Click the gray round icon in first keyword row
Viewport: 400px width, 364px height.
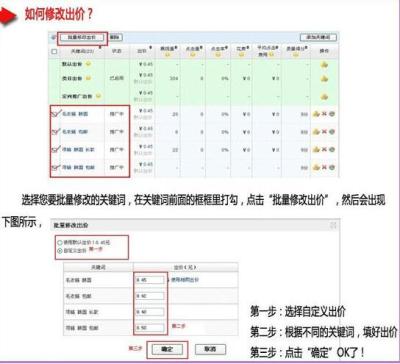pyautogui.click(x=332, y=114)
